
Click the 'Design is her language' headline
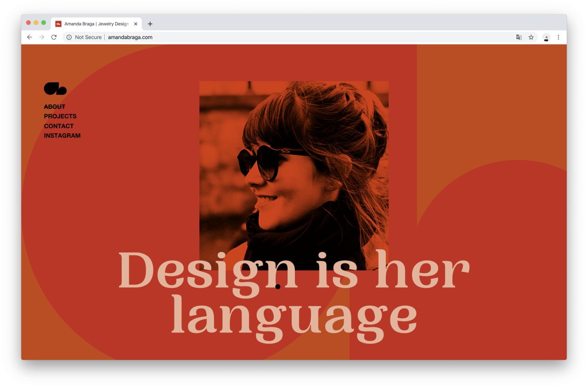(294, 296)
